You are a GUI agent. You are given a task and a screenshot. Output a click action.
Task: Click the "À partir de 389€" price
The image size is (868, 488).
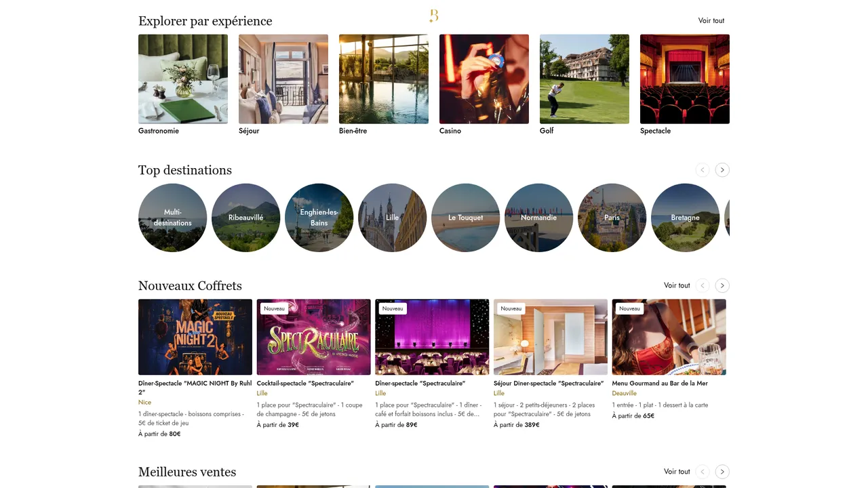coord(517,425)
